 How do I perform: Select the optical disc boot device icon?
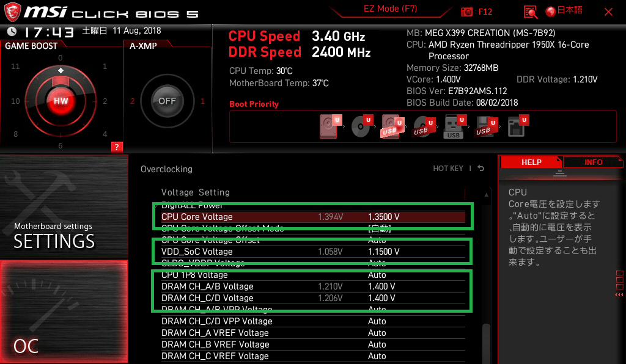coord(362,126)
